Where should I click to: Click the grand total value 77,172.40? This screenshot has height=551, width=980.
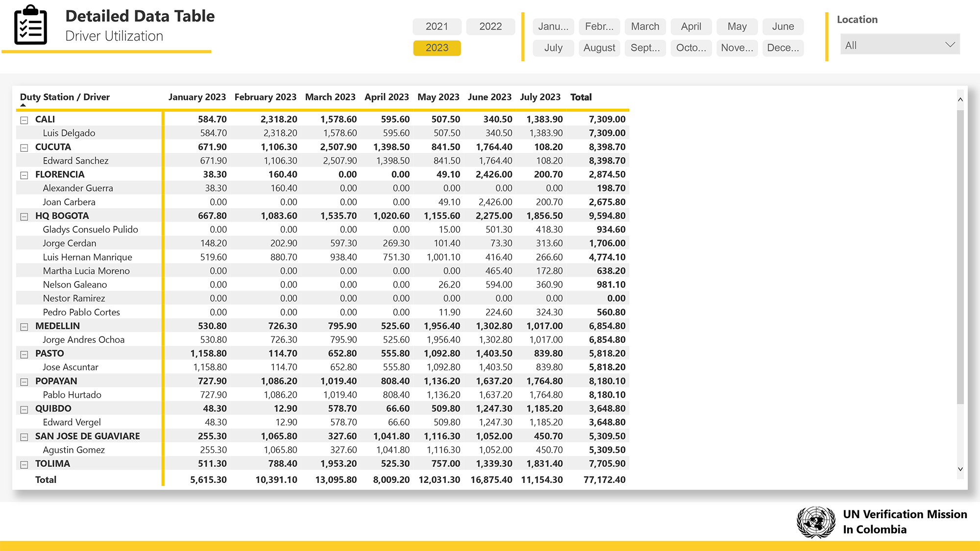tap(604, 480)
